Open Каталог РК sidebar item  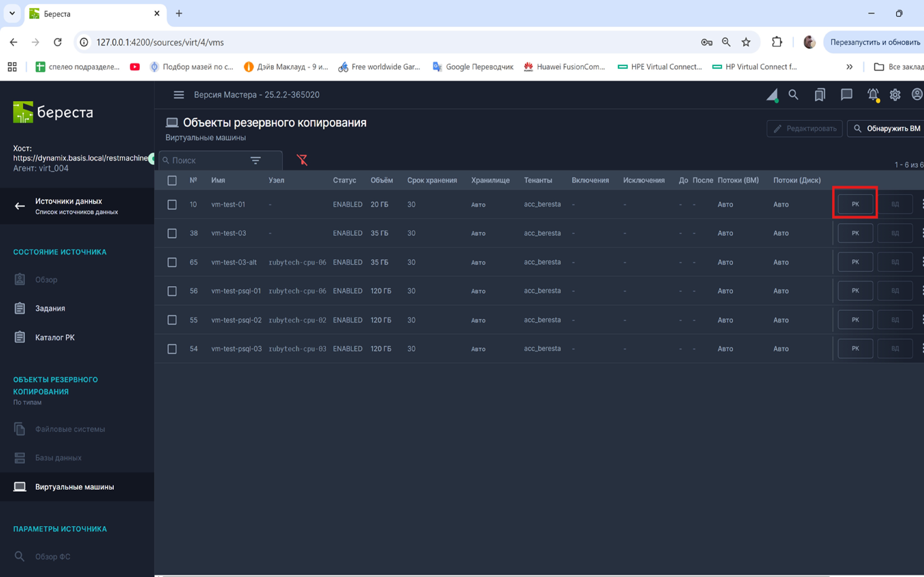55,337
